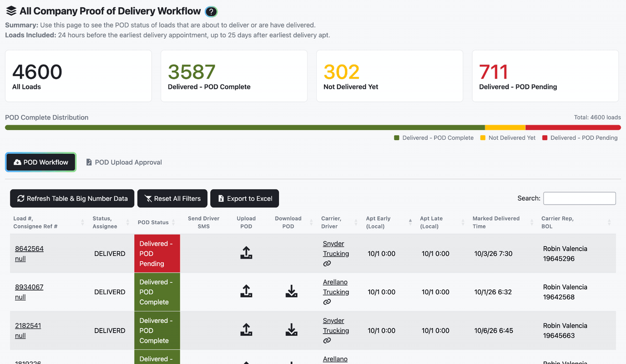Click POD Complete status cell for load 2182541
626x364 pixels.
(x=157, y=331)
